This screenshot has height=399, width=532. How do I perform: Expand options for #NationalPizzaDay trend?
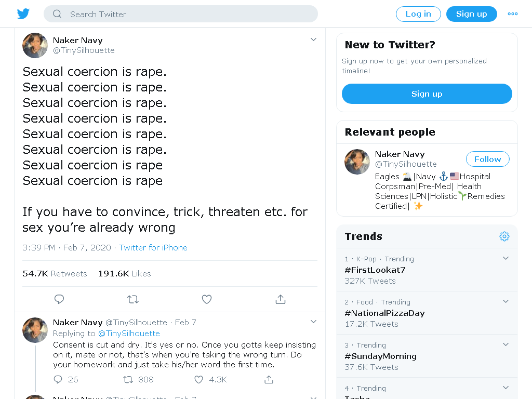(506, 301)
